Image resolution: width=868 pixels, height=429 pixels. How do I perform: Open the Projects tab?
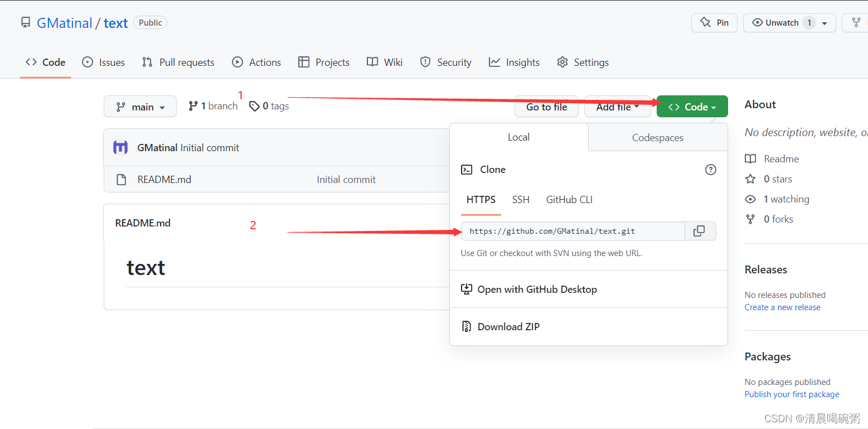324,62
